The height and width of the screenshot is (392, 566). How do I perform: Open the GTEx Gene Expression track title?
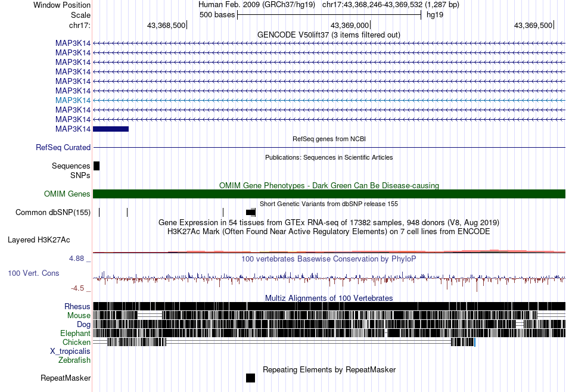(329, 222)
